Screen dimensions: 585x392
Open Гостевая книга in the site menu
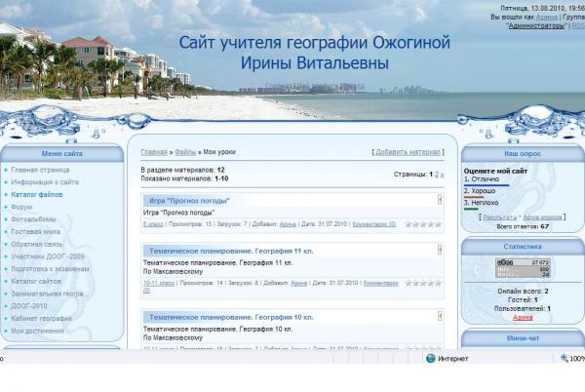(x=35, y=232)
